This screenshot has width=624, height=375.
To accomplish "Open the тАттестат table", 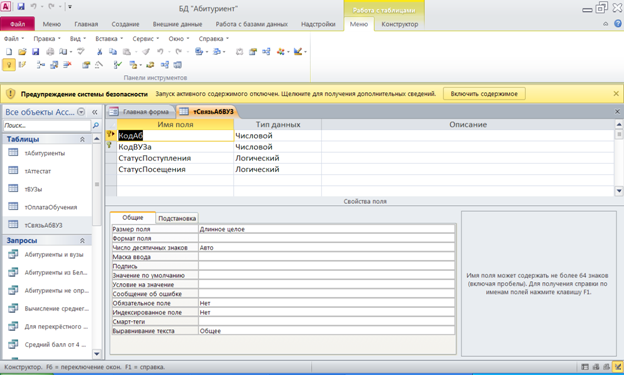I will point(38,171).
